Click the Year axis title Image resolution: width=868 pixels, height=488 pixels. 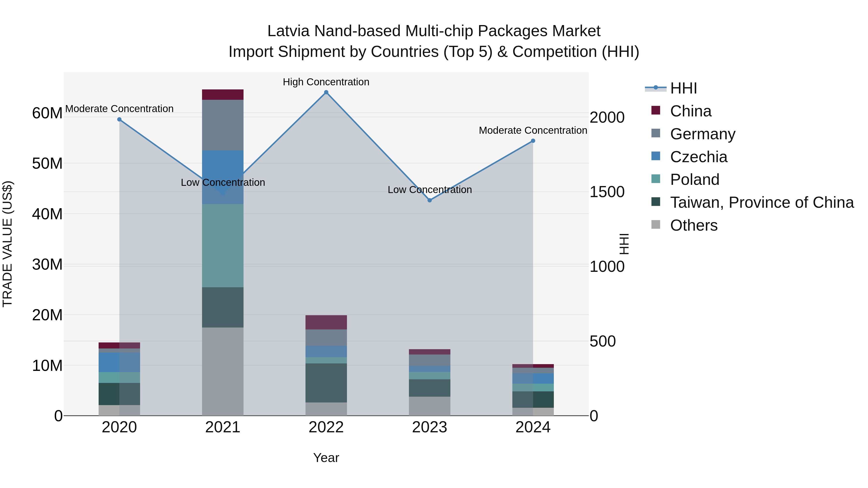point(326,458)
